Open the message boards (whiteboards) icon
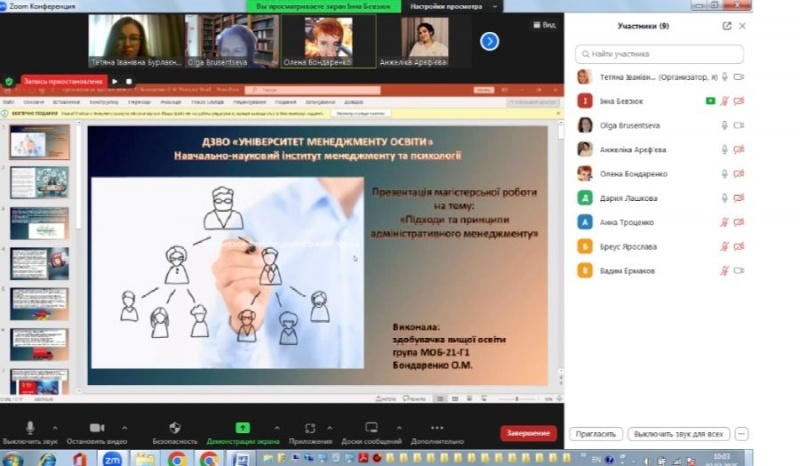 (371, 428)
